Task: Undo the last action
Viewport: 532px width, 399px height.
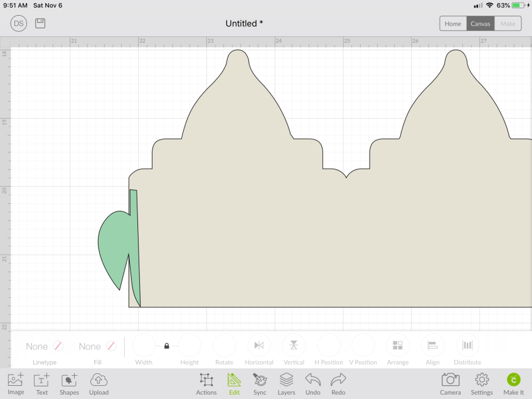Action: (313, 383)
